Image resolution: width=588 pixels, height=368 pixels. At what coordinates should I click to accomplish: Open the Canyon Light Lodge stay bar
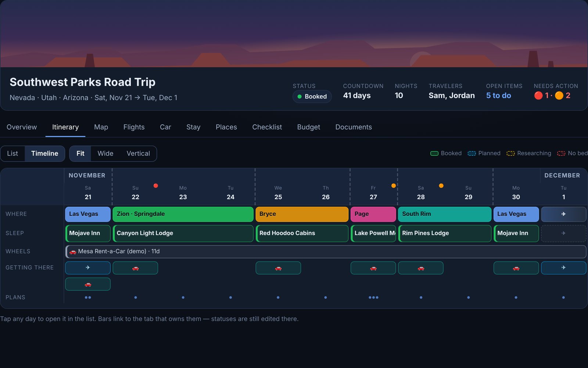[x=183, y=233]
